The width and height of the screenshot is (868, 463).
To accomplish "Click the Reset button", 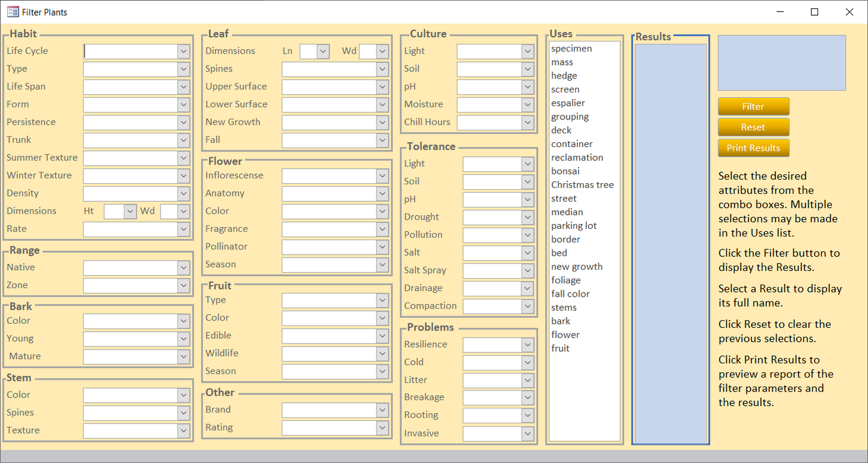I will click(x=753, y=127).
